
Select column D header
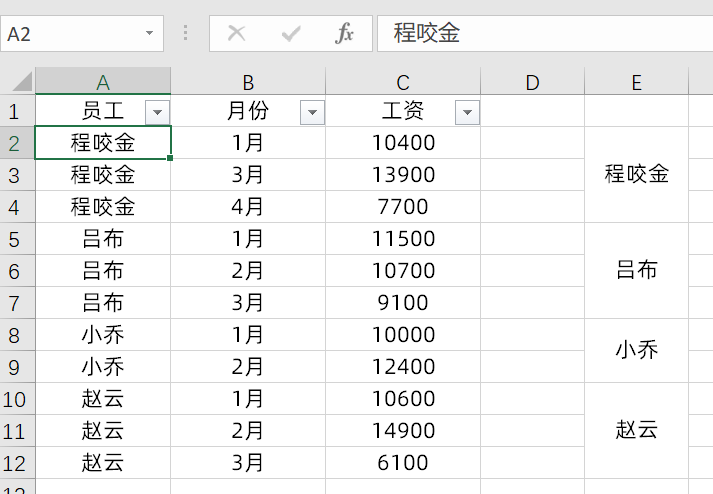point(532,81)
